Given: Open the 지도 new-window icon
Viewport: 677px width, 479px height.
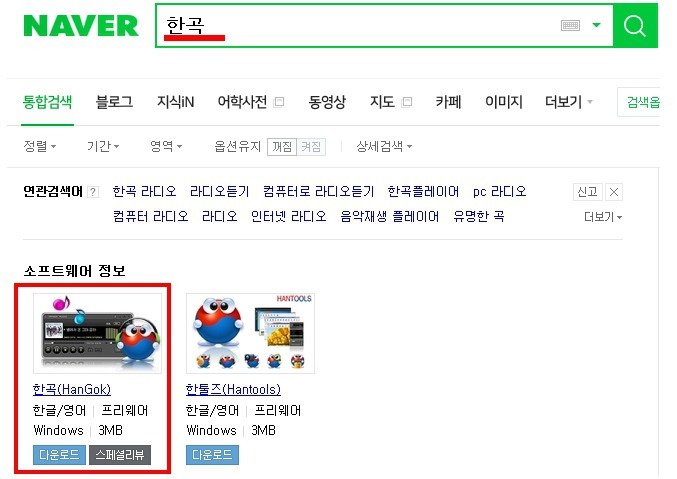Looking at the screenshot, I should pos(406,102).
